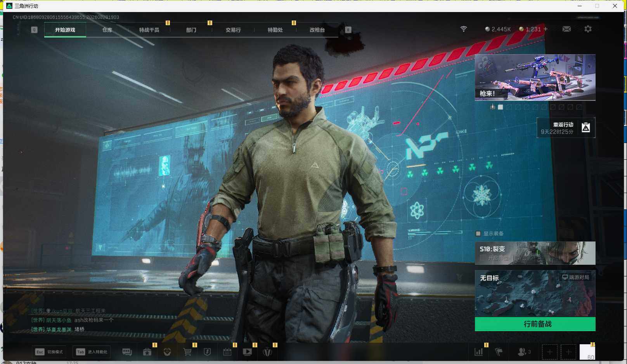
Task: Open the flags icon in bottom bar
Action: click(x=499, y=352)
